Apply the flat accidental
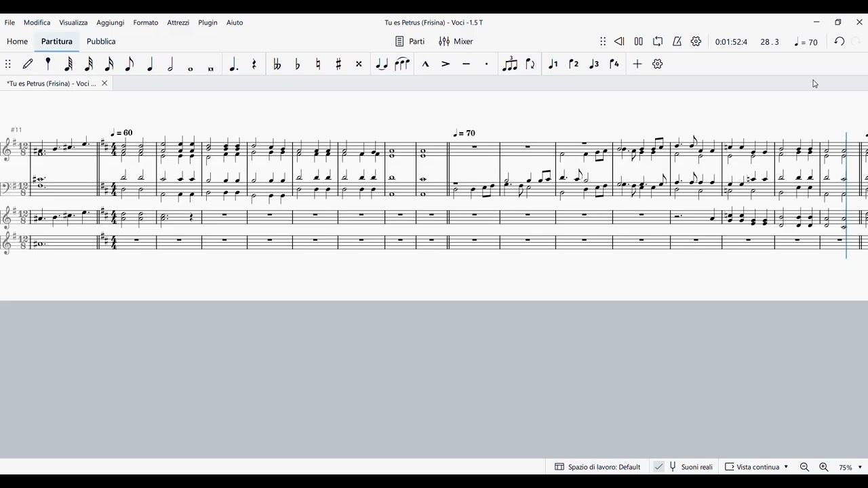This screenshot has width=868, height=488. [298, 64]
